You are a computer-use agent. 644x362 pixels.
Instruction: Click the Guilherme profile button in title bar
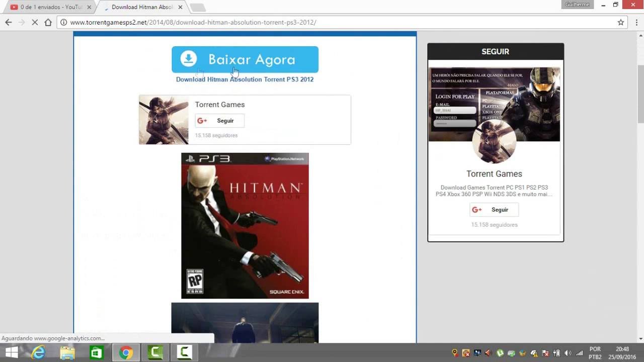[x=577, y=5]
